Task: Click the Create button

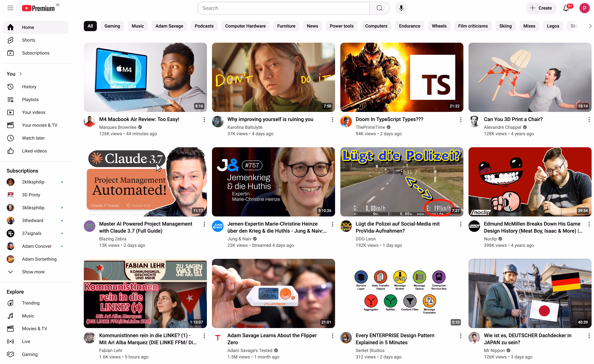Action: coord(541,8)
